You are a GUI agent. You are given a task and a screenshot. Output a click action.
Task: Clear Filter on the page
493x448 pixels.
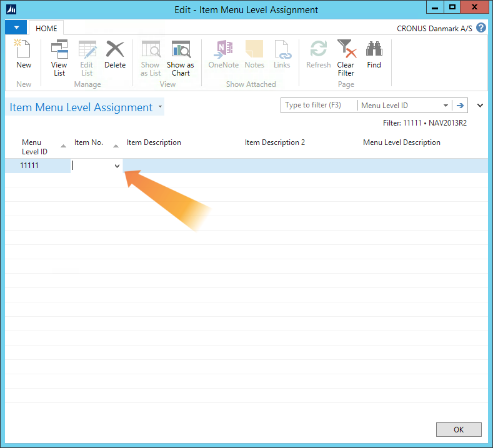point(346,58)
